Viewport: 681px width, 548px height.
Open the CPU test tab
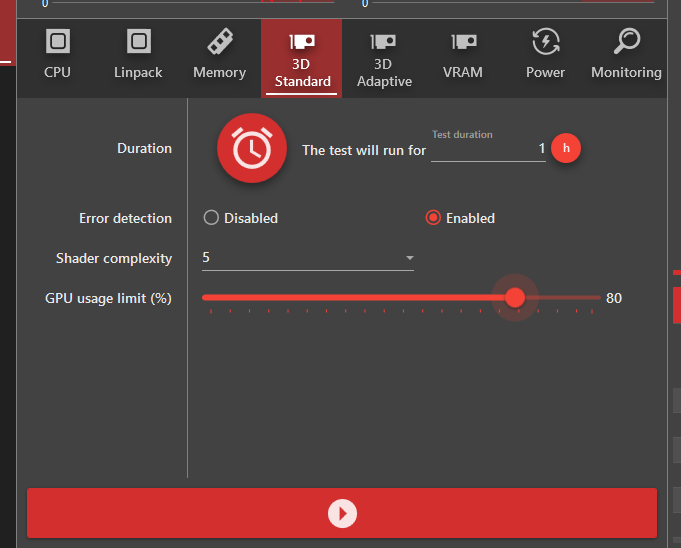(x=57, y=58)
